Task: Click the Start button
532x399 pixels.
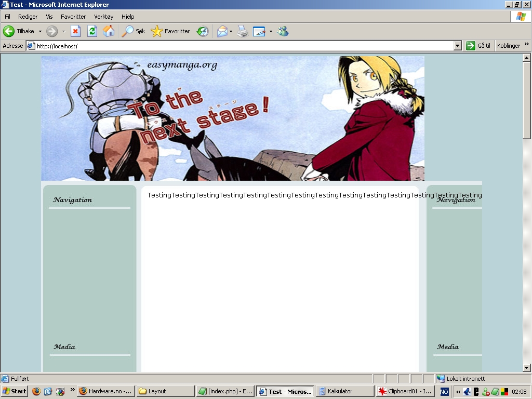Action: [15, 391]
